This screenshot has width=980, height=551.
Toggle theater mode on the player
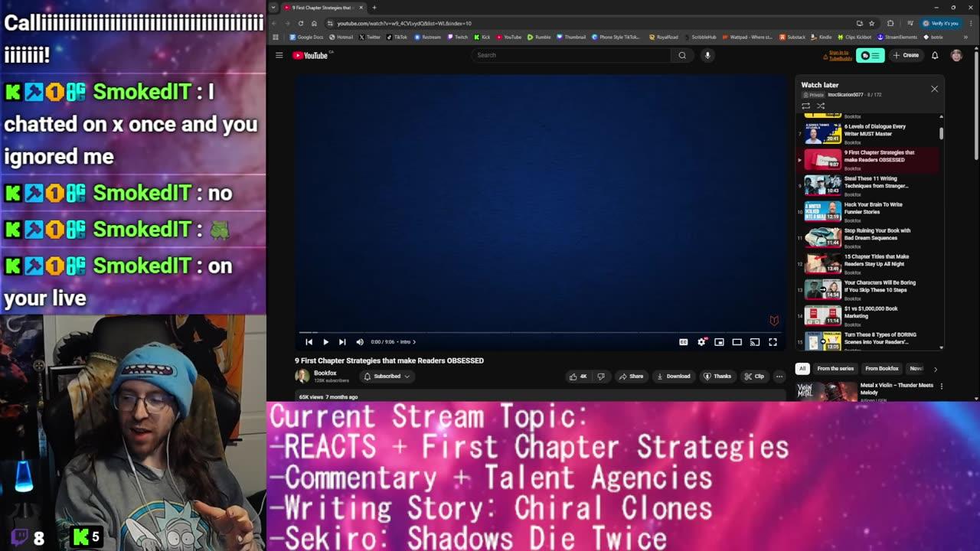737,342
